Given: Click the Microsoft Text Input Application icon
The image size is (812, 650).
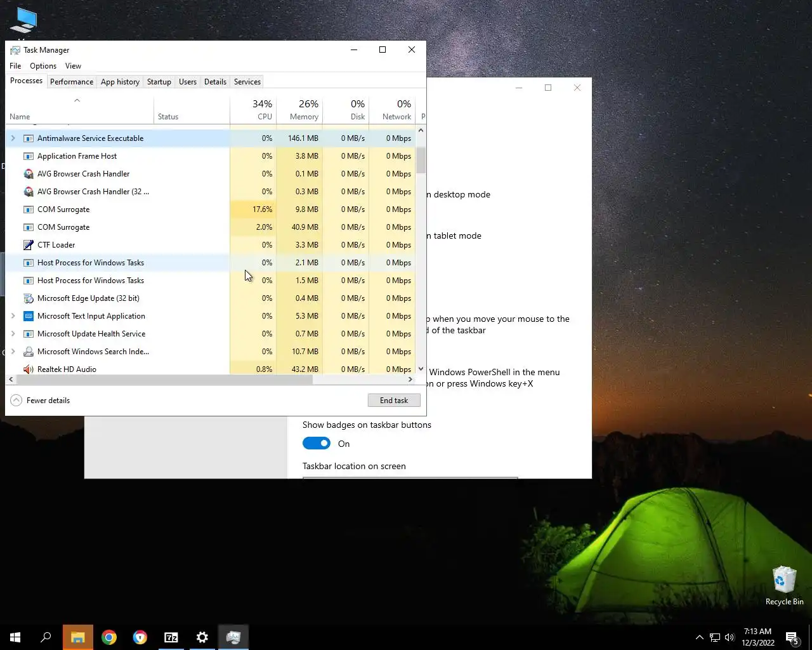Looking at the screenshot, I should click(x=29, y=316).
